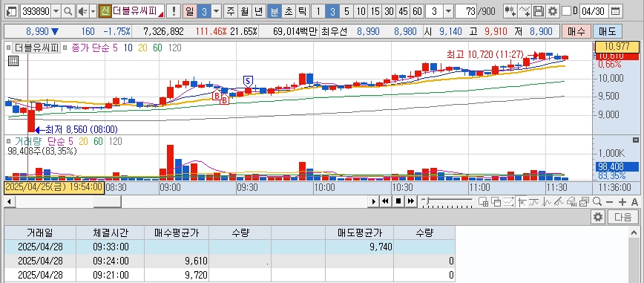Viewport: 644px width, 283px height.
Task: Select the 주 weekly chart period
Action: click(231, 11)
